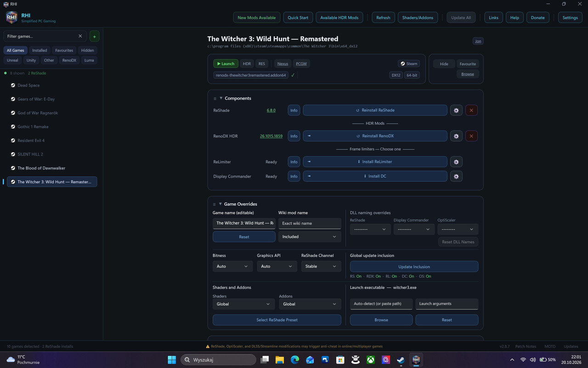Open the Nexus link

click(x=283, y=64)
